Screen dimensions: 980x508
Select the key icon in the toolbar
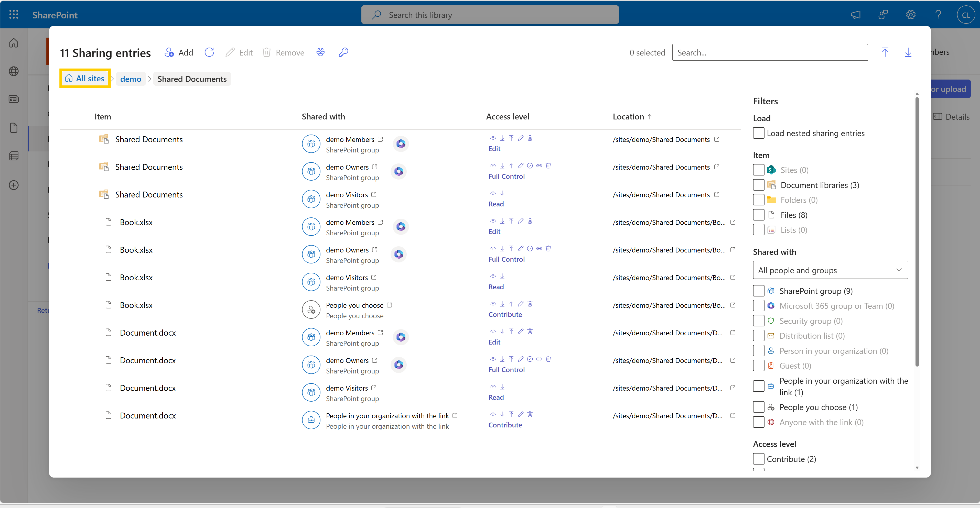pos(343,52)
